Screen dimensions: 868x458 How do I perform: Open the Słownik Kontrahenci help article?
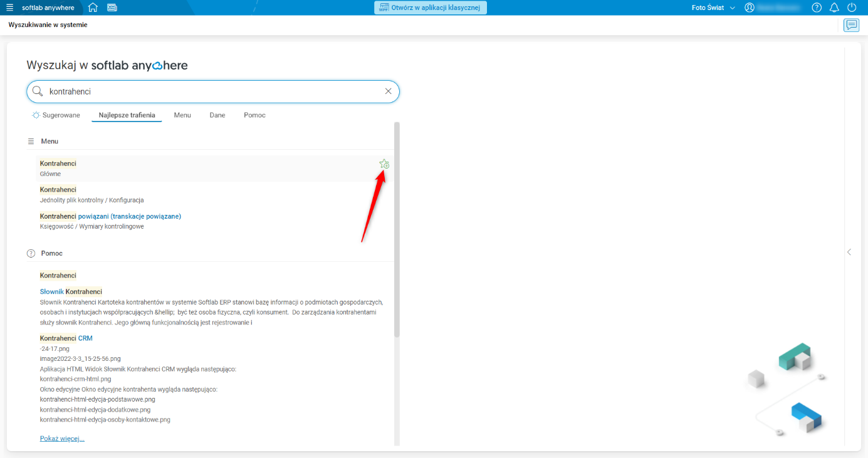coord(71,292)
